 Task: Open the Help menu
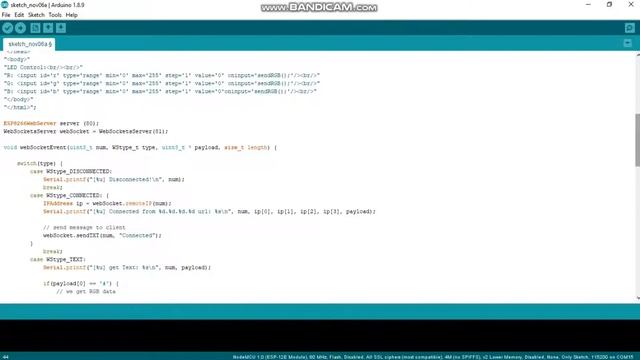71,15
